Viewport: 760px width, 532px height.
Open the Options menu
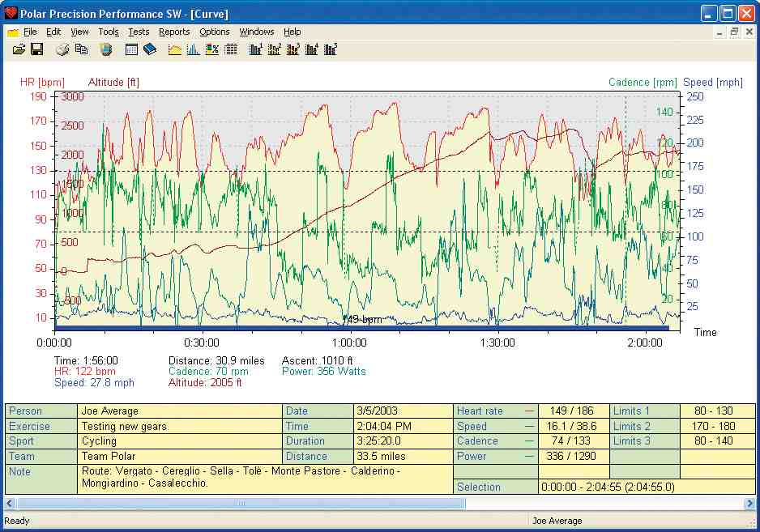[x=215, y=32]
